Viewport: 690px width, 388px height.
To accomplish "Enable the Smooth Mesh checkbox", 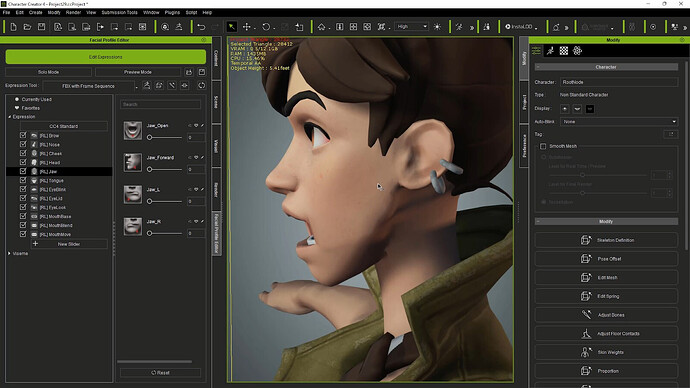I will pos(543,146).
